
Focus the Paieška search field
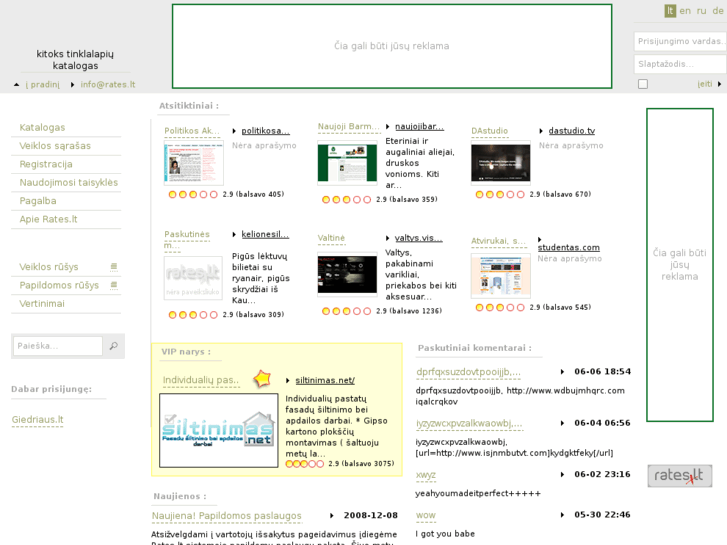57,346
